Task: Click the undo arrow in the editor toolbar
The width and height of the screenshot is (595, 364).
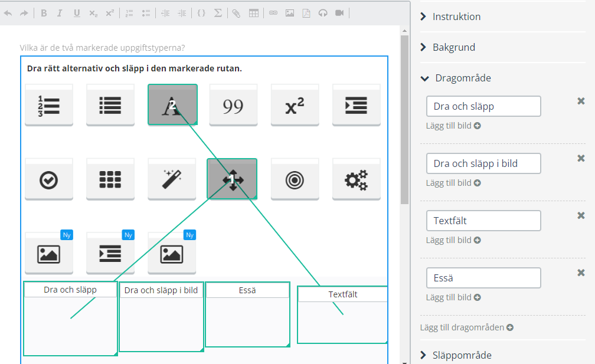Action: (x=8, y=13)
